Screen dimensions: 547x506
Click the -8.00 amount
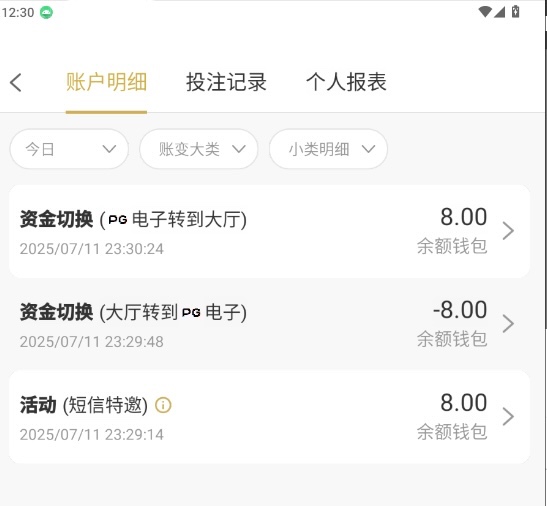460,310
